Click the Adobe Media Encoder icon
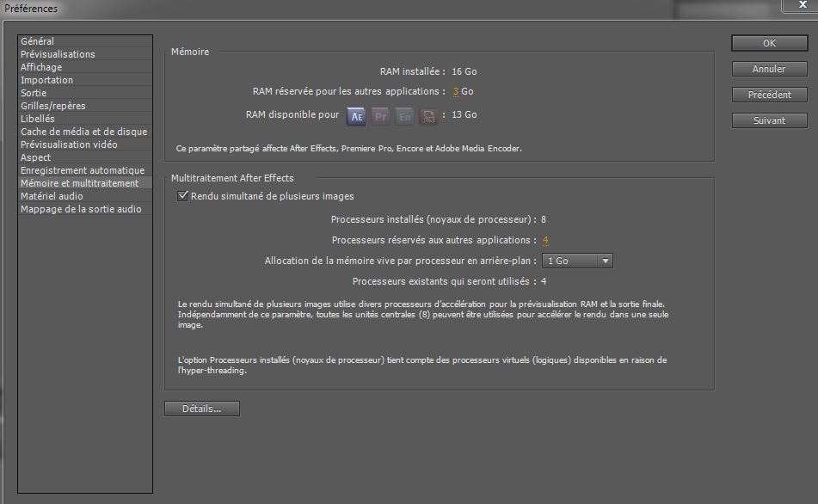This screenshot has height=504, width=818. tap(428, 116)
